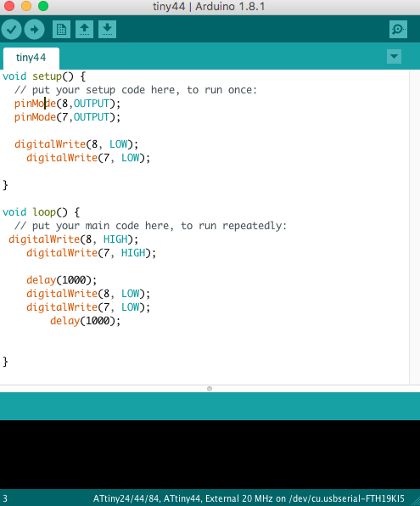This screenshot has height=506, width=420.
Task: Click the yellow minimize window button
Action: tap(26, 6)
